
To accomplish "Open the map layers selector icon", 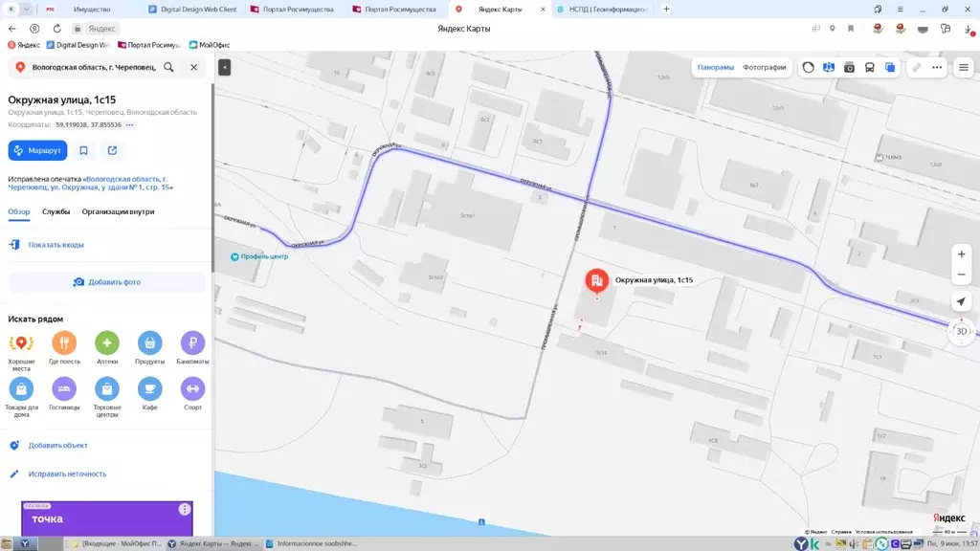I will pos(890,68).
